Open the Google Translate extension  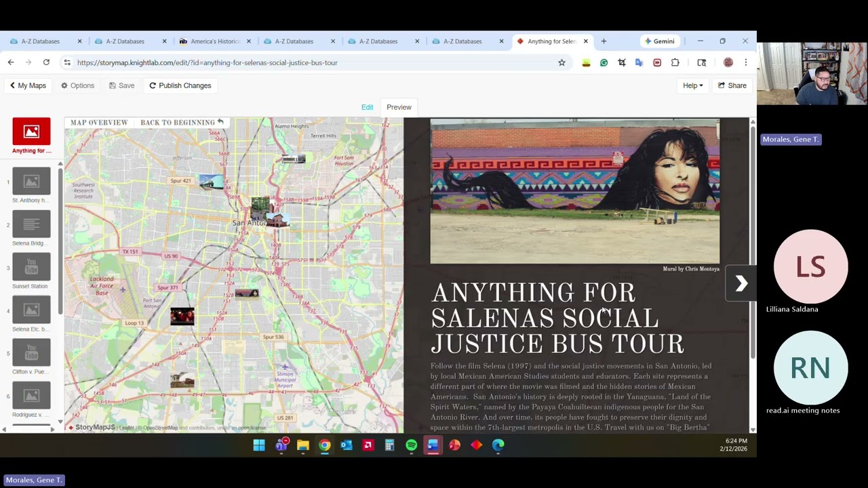click(x=639, y=62)
